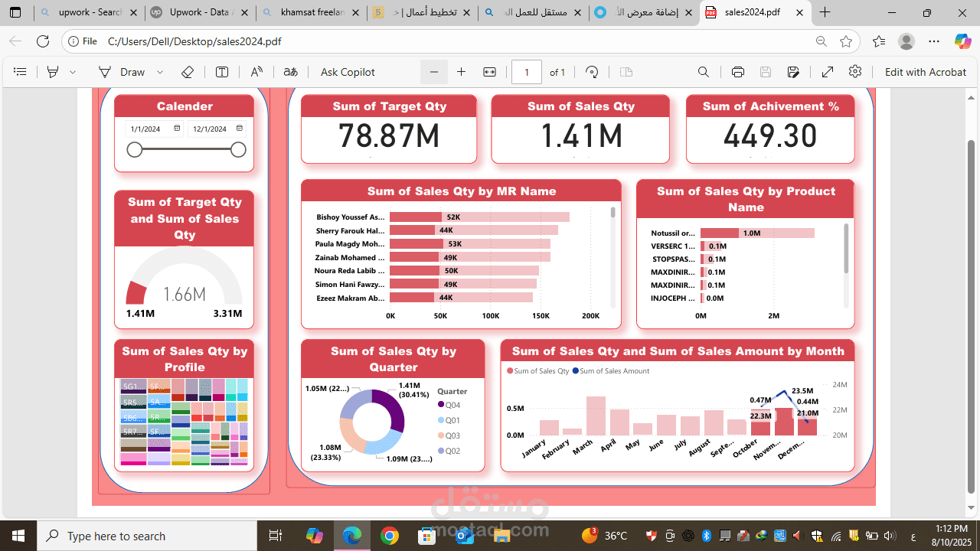980x551 pixels.
Task: Click the PDF viewer vertical scrollbar
Action: pyautogui.click(x=972, y=315)
